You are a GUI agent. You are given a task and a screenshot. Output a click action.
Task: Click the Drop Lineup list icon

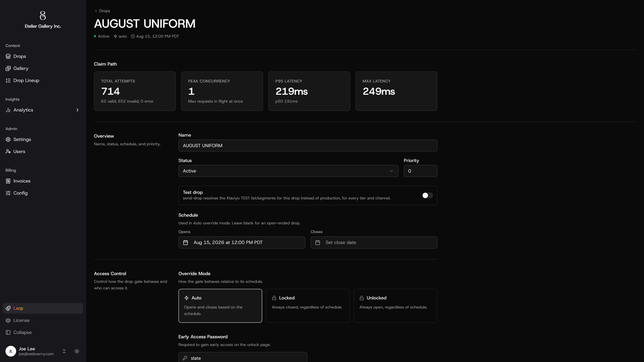click(8, 80)
